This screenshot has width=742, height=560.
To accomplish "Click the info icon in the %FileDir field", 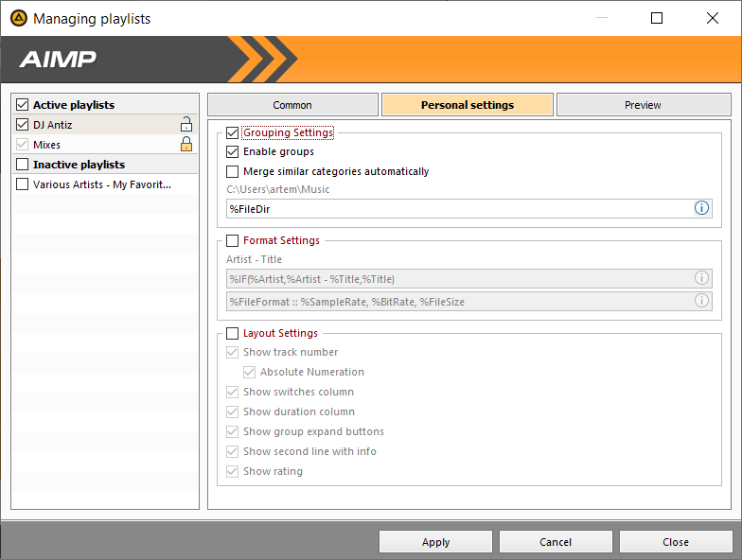I will pyautogui.click(x=701, y=208).
